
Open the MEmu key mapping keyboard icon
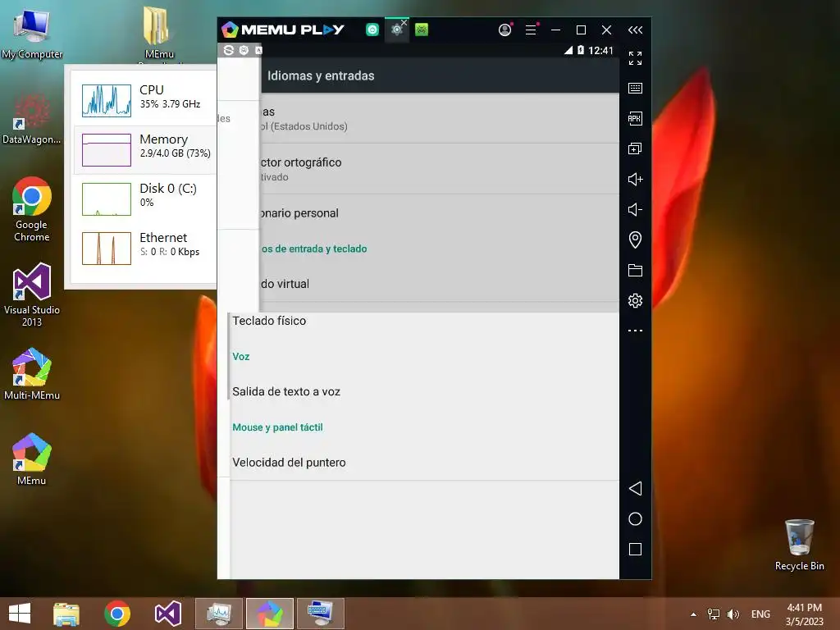pos(636,89)
